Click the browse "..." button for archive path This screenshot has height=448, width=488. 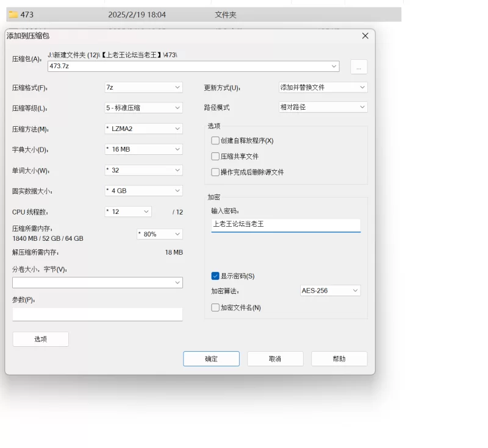[x=359, y=66]
